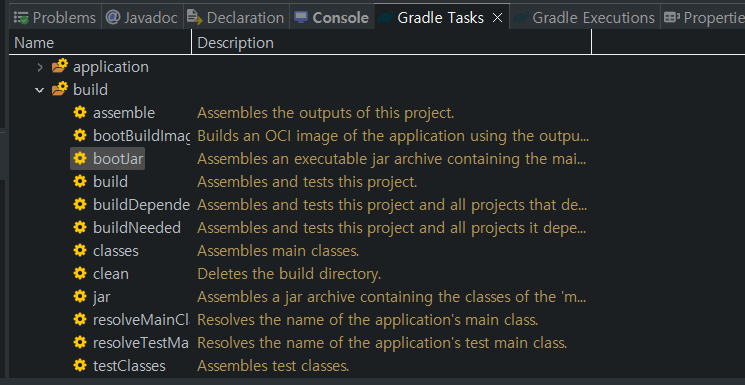
Task: Click the application folder icon
Action: pyautogui.click(x=60, y=66)
